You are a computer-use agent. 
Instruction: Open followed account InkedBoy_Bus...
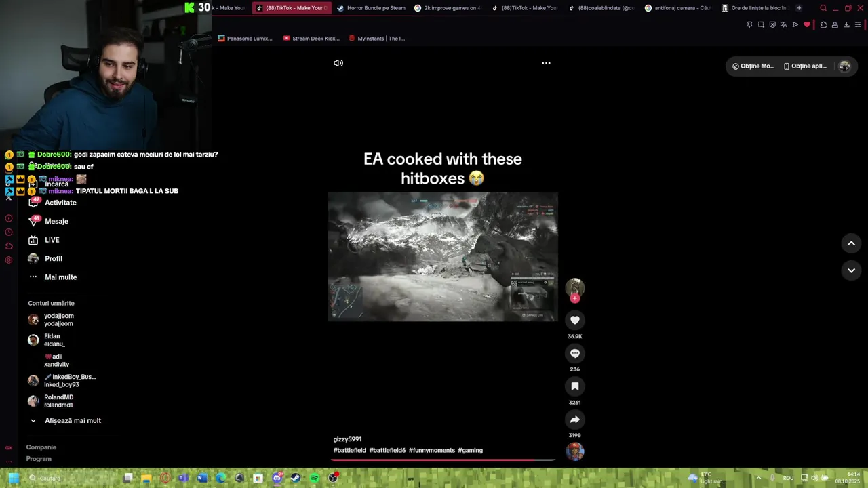[62, 380]
